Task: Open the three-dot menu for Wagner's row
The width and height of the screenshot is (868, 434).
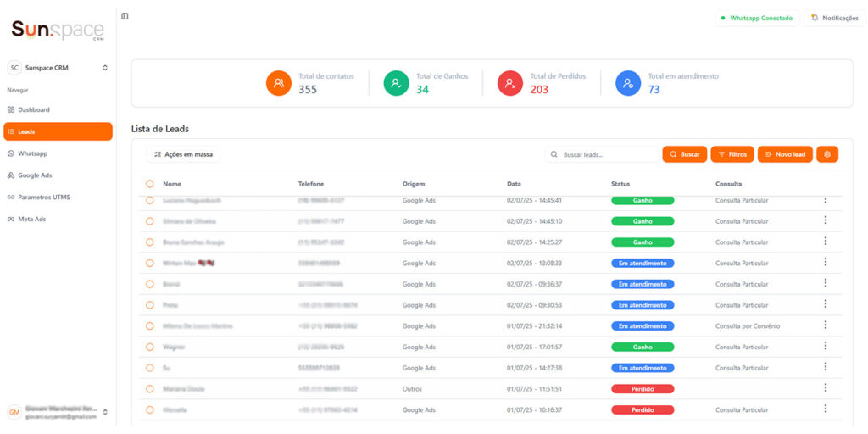Action: click(825, 347)
